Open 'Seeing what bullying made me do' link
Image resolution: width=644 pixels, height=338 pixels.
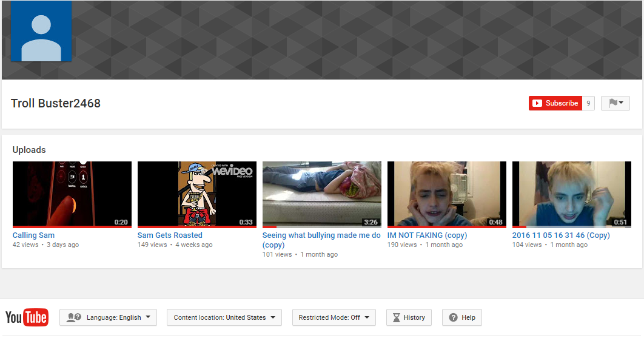point(321,235)
